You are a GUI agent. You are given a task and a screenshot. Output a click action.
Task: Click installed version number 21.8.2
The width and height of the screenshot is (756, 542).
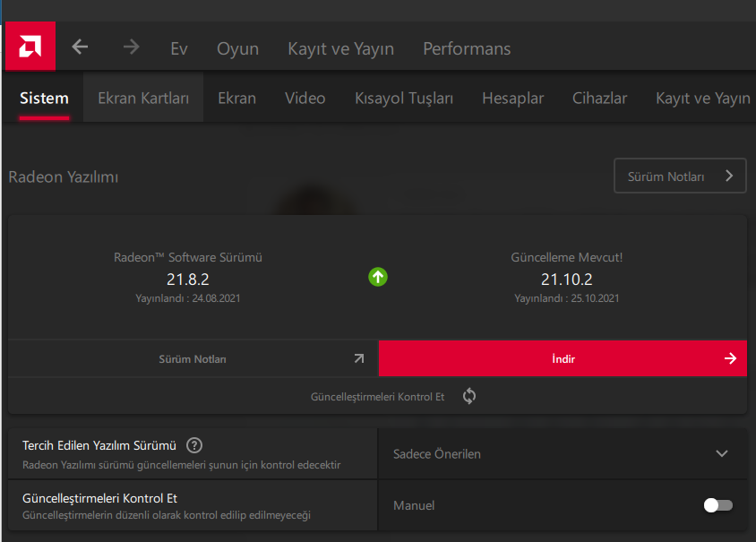point(187,280)
